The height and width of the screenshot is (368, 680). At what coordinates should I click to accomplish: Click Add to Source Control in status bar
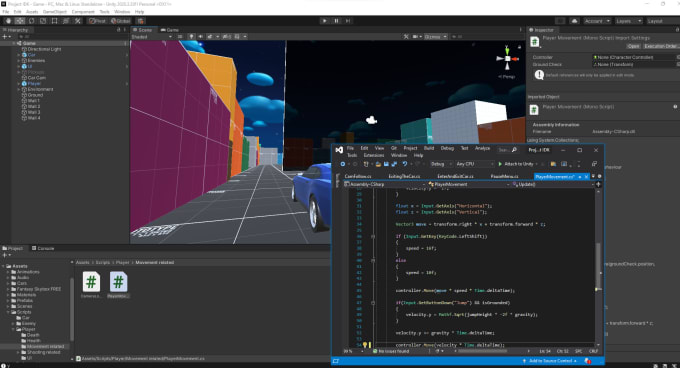tap(550, 361)
